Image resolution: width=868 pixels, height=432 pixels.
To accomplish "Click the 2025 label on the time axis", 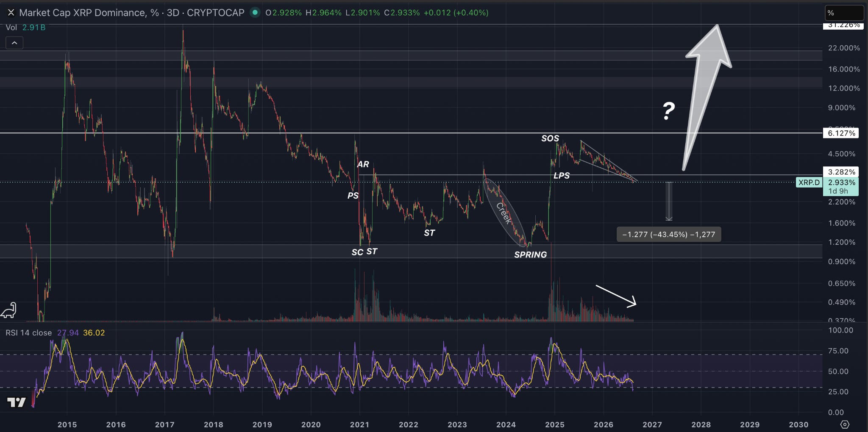I will point(554,425).
